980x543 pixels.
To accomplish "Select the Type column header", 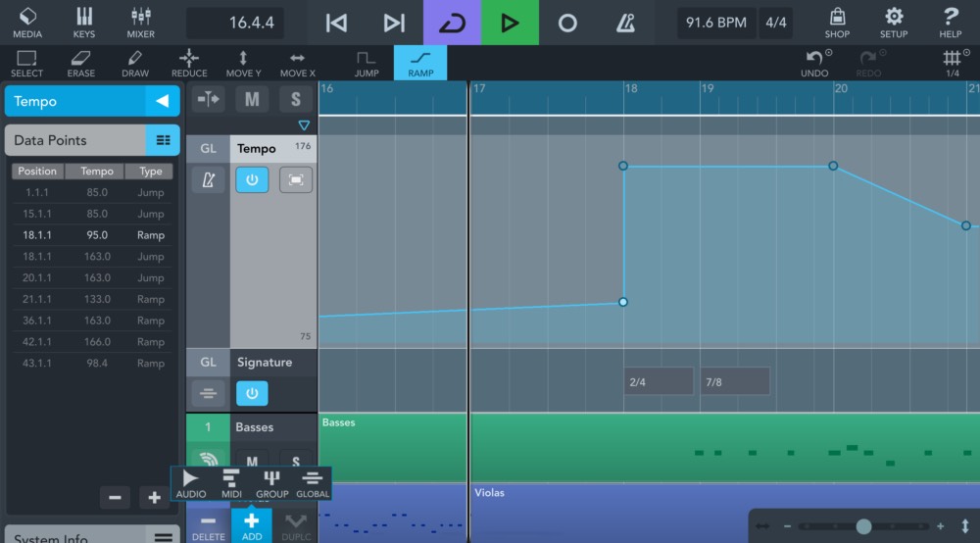I will [151, 172].
